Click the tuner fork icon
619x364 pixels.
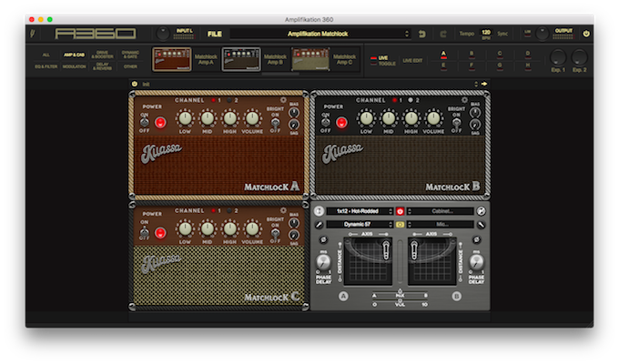pos(33,34)
